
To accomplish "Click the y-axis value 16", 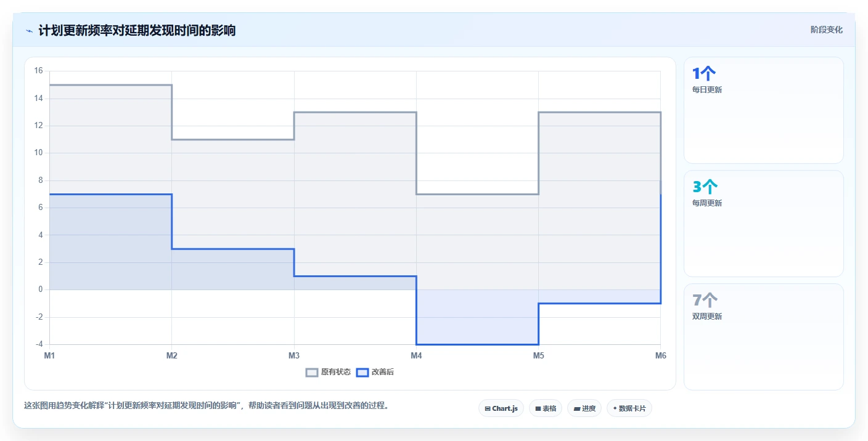I will (38, 71).
